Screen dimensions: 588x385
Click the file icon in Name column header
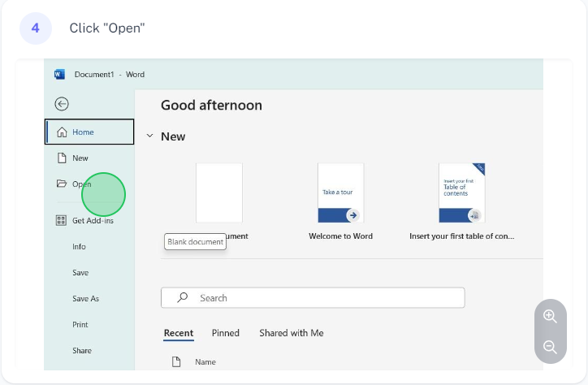[x=176, y=361]
